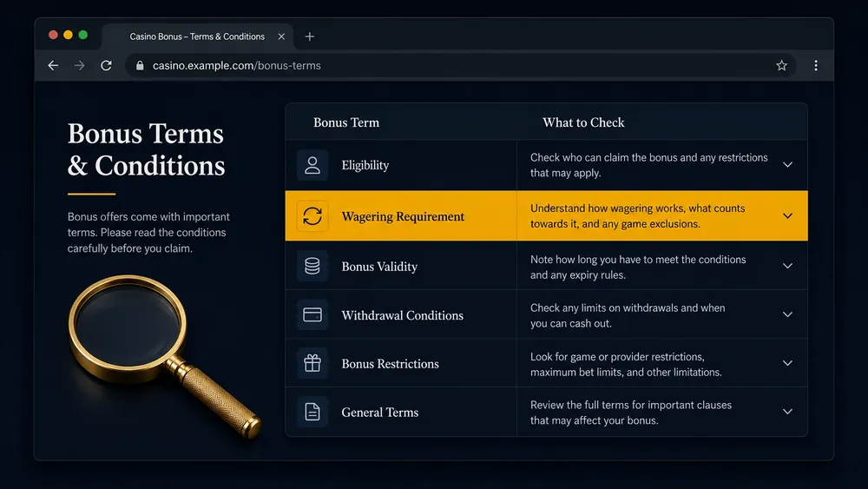Click the Eligibility person icon

(312, 165)
